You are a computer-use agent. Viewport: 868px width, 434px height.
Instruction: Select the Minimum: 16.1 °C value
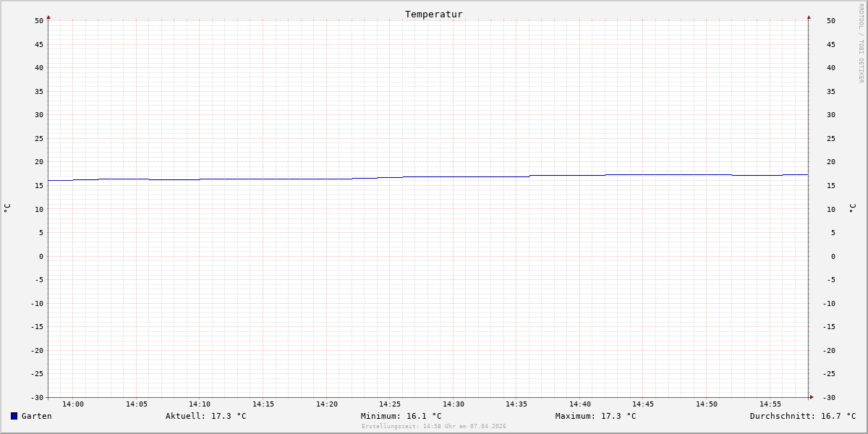[401, 416]
